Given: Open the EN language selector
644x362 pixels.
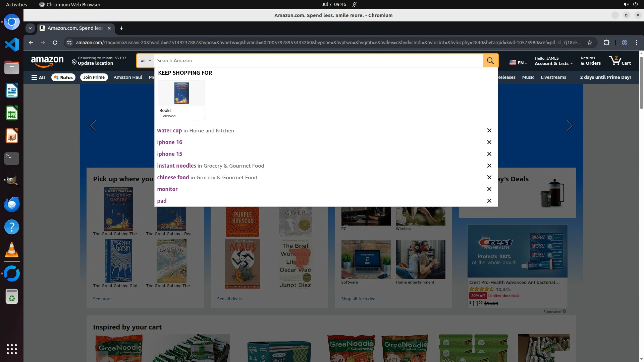Looking at the screenshot, I should (518, 63).
